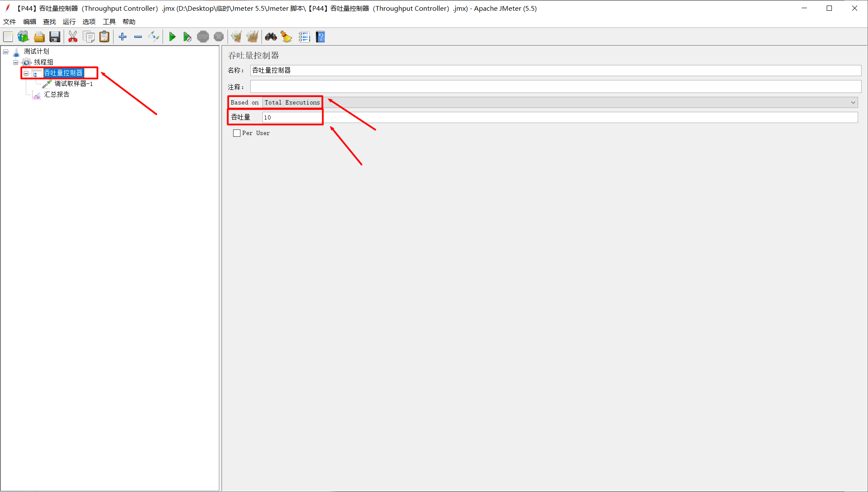Open the 编辑 menu
The width and height of the screenshot is (868, 492).
[x=30, y=22]
